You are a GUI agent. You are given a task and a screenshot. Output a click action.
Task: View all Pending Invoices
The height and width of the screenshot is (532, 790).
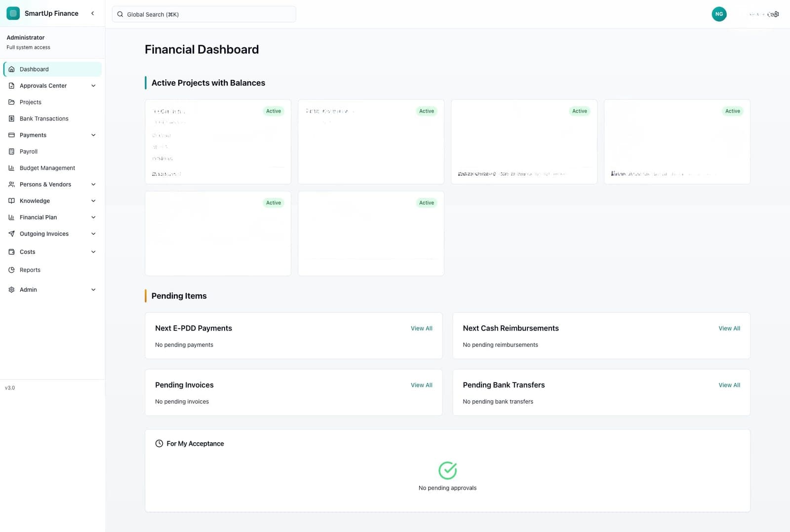tap(421, 385)
